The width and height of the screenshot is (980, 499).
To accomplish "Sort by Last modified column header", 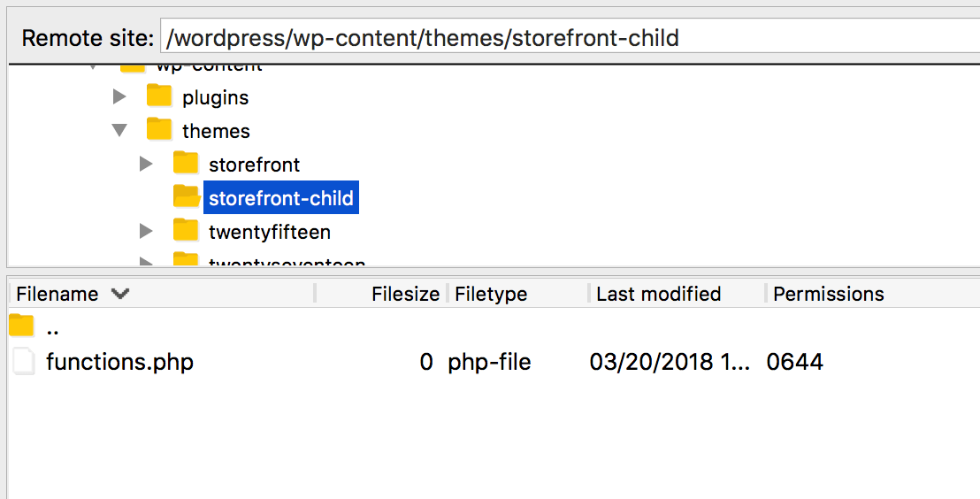I will [658, 294].
